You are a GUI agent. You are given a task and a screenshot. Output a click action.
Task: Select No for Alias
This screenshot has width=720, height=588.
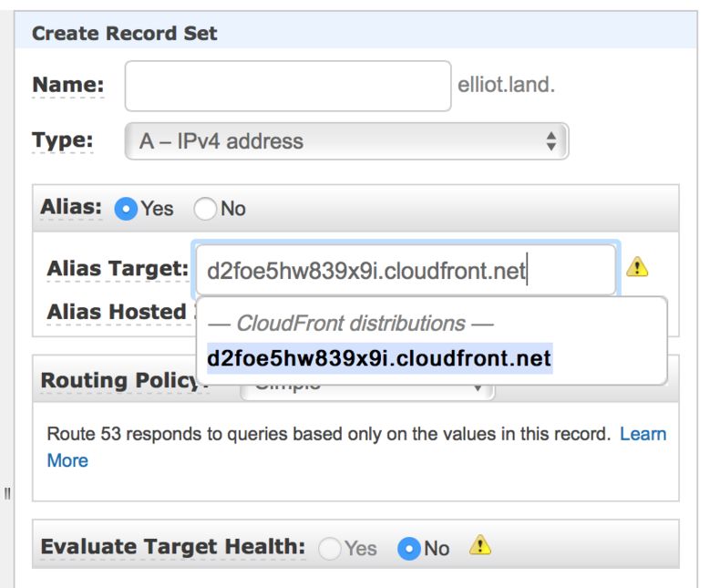click(x=206, y=209)
